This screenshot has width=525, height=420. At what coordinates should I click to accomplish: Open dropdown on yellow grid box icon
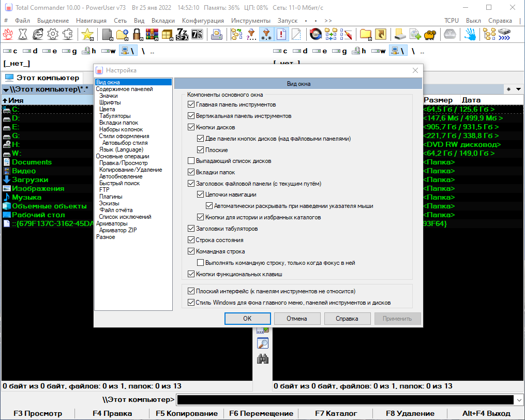[x=171, y=39]
